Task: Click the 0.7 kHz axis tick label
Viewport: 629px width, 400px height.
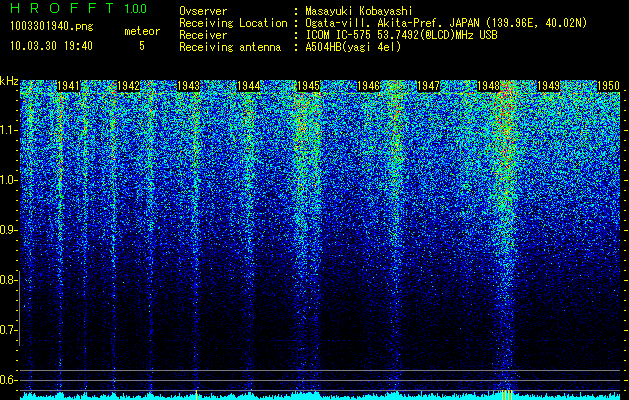Action: tap(9, 330)
